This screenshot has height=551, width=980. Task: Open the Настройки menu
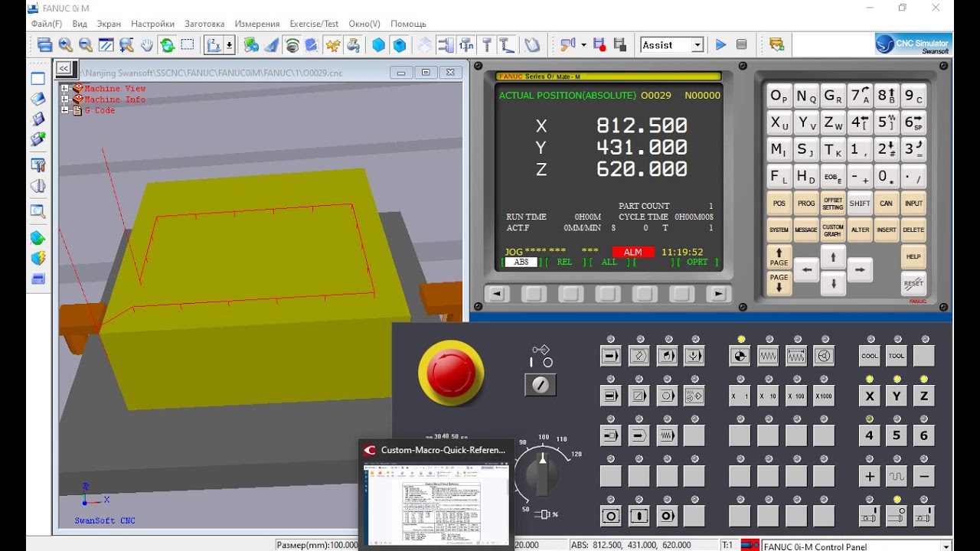[152, 24]
